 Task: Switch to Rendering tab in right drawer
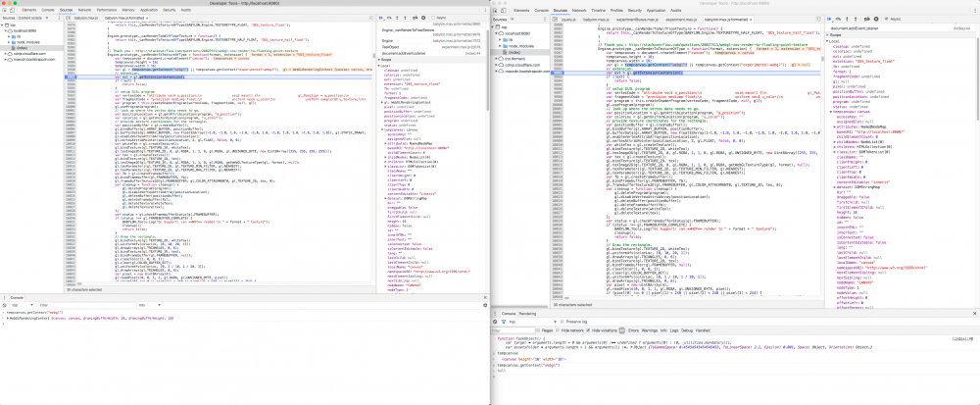coord(527,313)
